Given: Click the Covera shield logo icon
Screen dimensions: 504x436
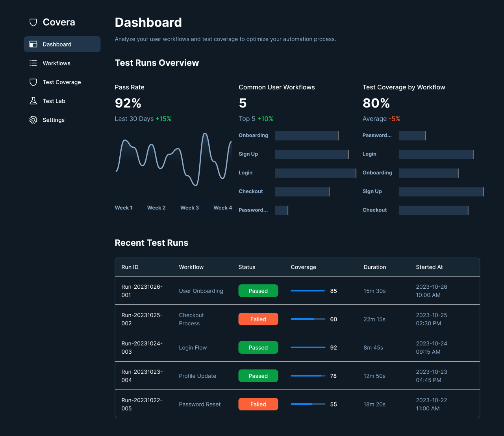Looking at the screenshot, I should [33, 22].
